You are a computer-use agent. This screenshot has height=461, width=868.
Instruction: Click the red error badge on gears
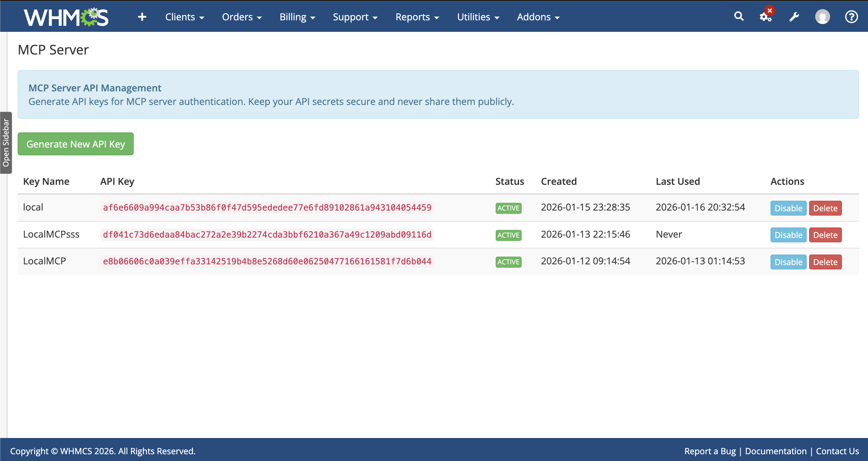coord(770,11)
